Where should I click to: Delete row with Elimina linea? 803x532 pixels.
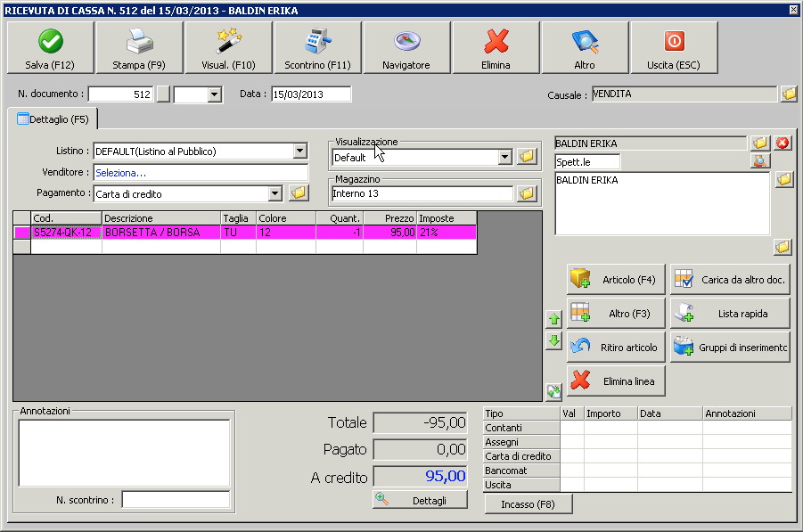click(x=616, y=381)
